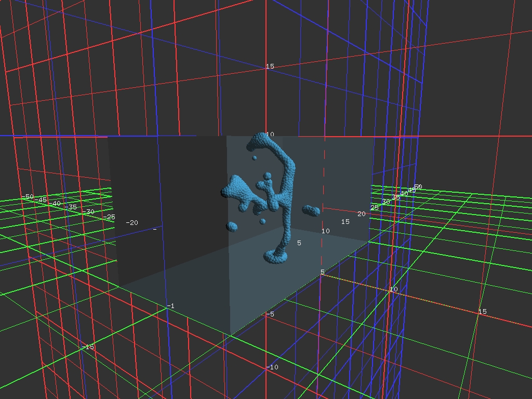
Task: Click the -30 axis label
Action: coord(88,212)
